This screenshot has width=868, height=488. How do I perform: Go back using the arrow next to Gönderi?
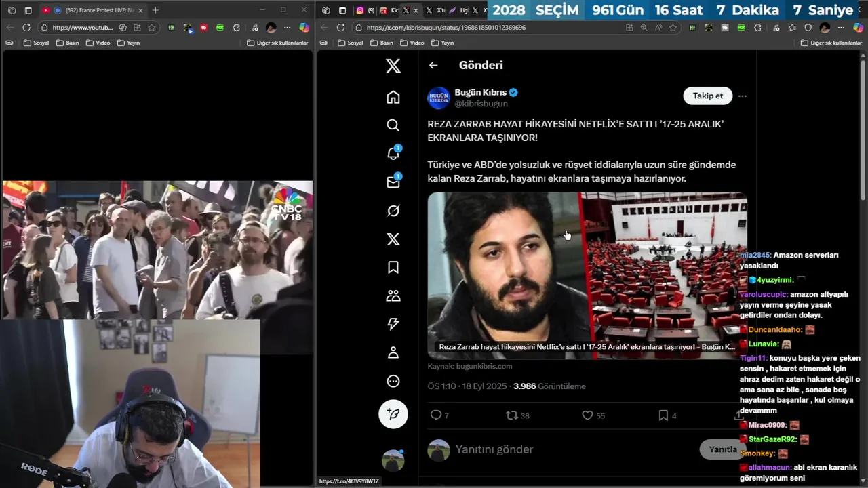pyautogui.click(x=433, y=65)
